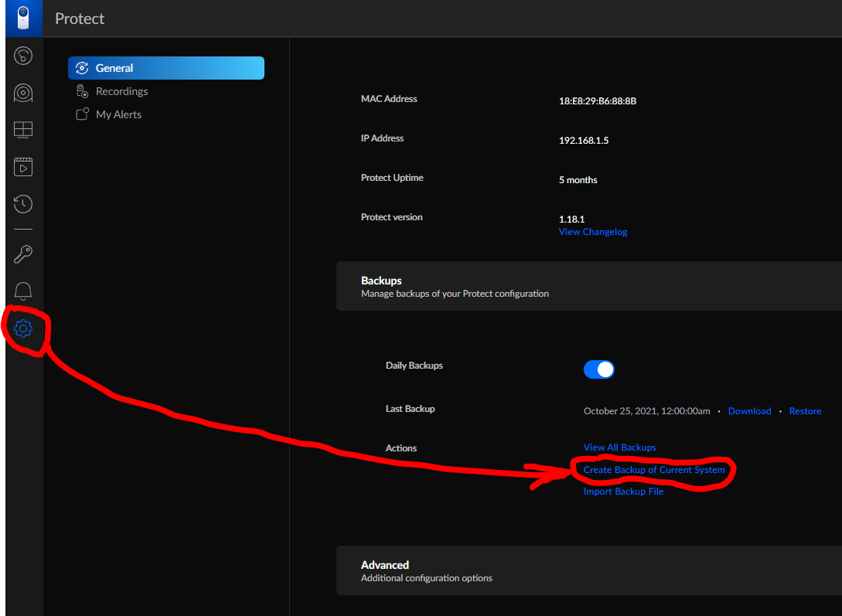842x616 pixels.
Task: Go to My Alerts settings tab
Action: 118,114
